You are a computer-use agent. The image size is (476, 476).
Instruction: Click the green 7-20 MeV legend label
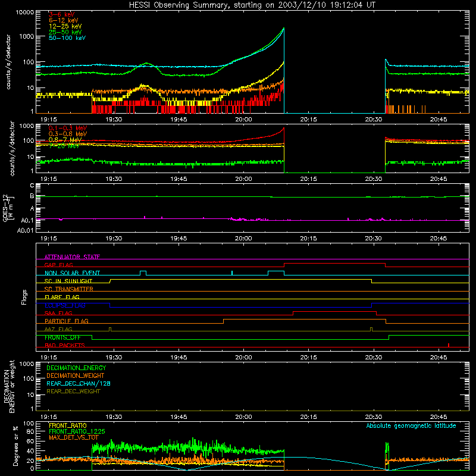tap(64, 146)
